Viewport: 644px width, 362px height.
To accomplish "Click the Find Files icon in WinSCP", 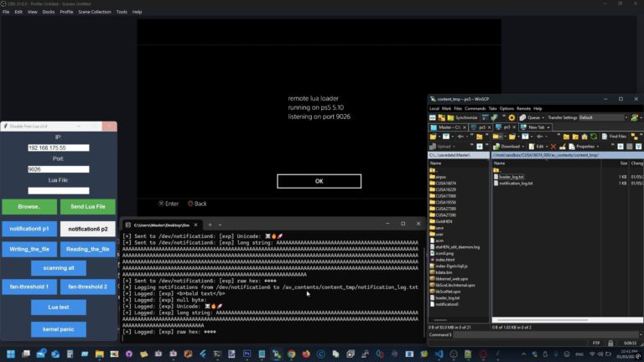I will click(605, 137).
